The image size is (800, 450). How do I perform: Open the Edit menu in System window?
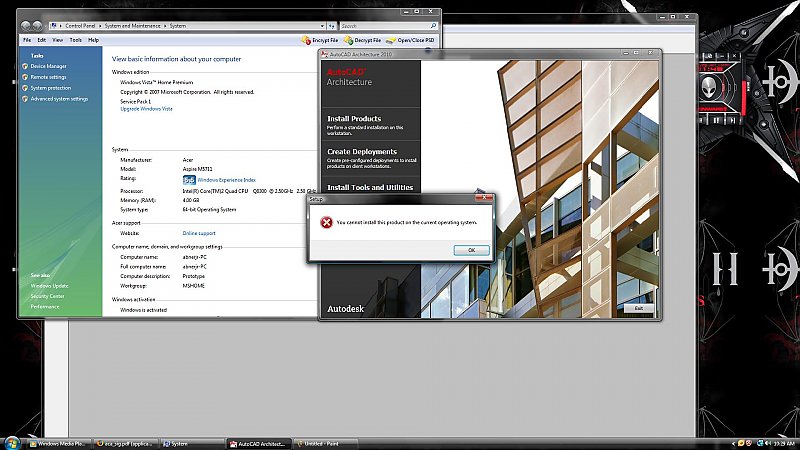pos(42,40)
